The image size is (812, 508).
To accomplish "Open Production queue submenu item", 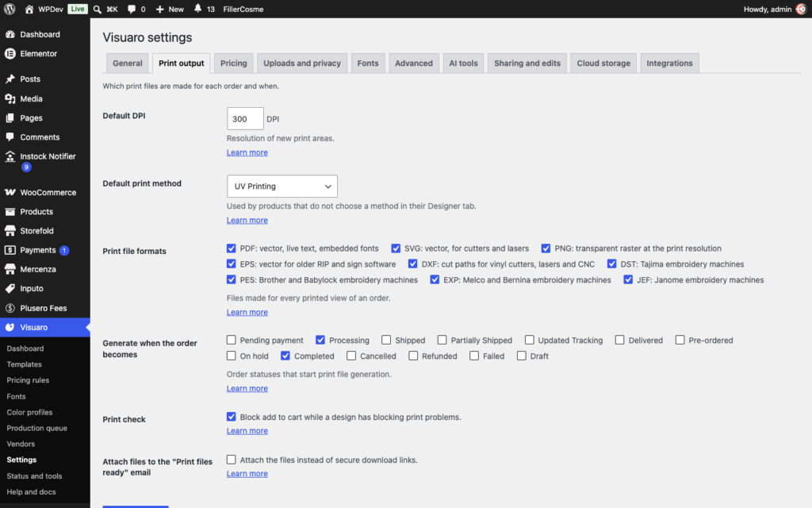I will [36, 428].
